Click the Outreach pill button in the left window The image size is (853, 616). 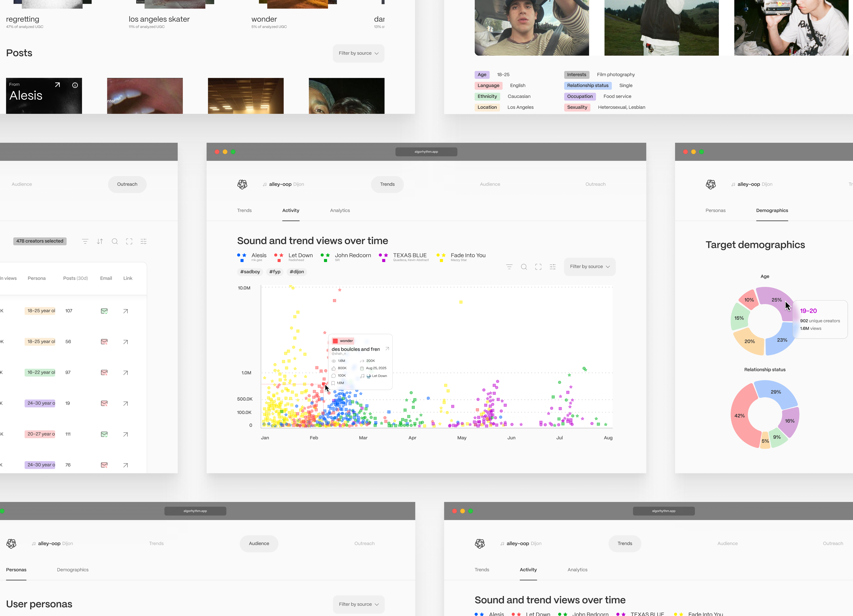(127, 185)
